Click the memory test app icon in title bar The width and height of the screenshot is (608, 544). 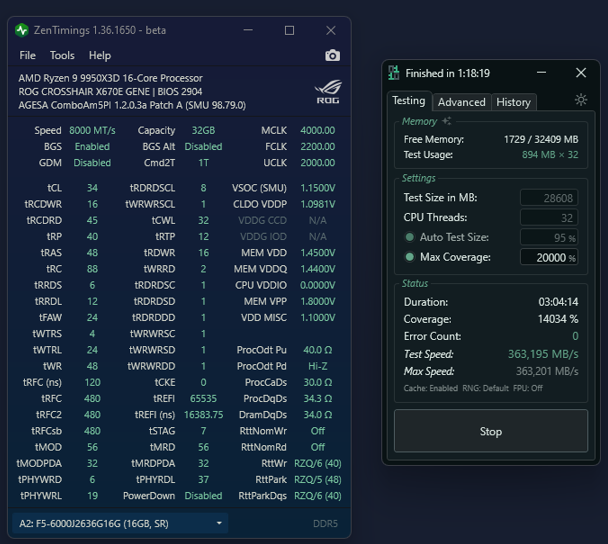[x=394, y=73]
